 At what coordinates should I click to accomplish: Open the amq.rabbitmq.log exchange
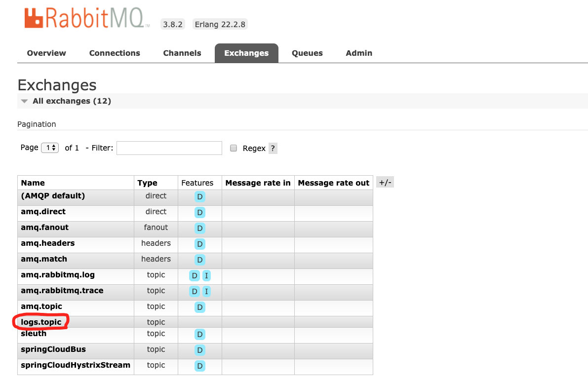58,274
